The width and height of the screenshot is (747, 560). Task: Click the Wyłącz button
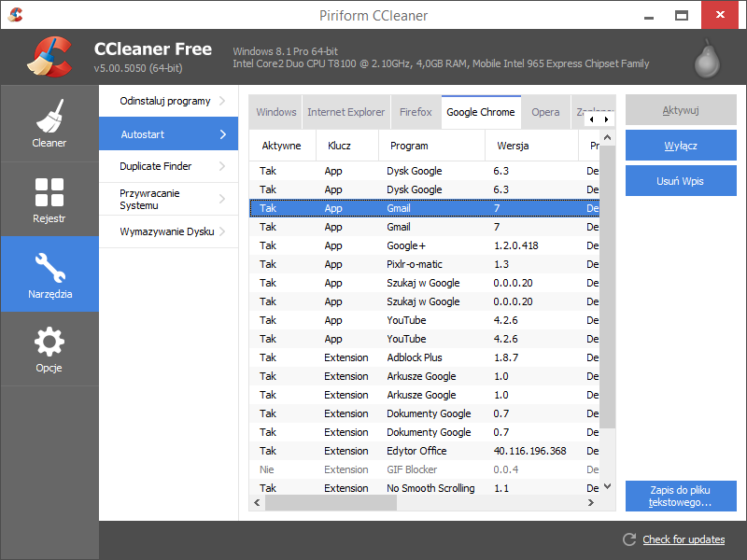click(681, 146)
